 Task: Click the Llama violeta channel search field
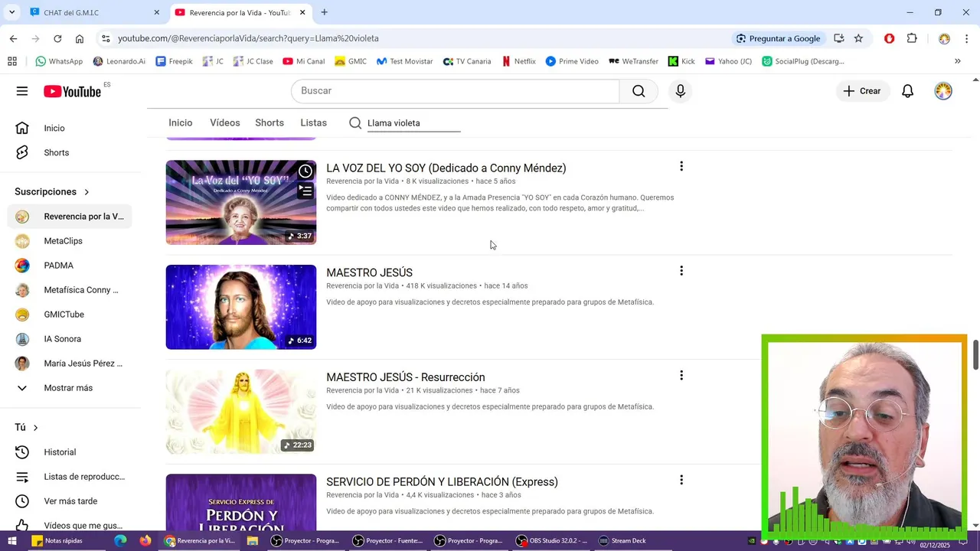tap(414, 123)
